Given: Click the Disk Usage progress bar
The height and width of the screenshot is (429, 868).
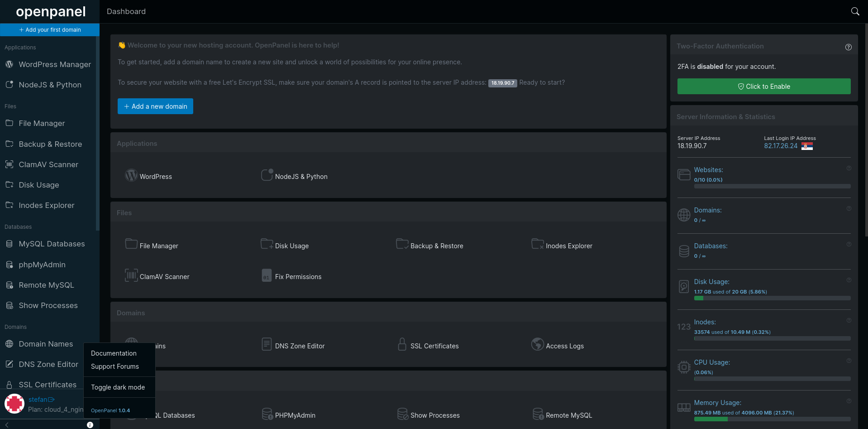Looking at the screenshot, I should (772, 298).
